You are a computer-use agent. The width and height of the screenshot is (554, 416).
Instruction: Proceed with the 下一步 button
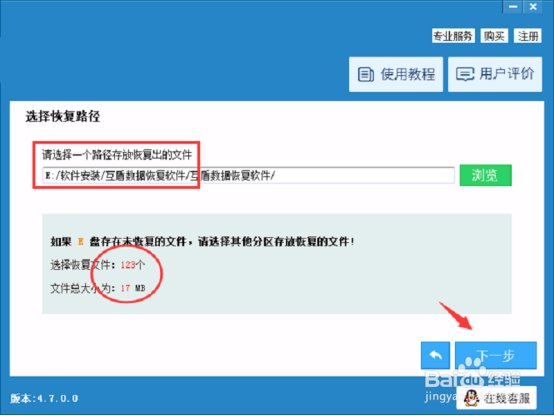tap(496, 355)
